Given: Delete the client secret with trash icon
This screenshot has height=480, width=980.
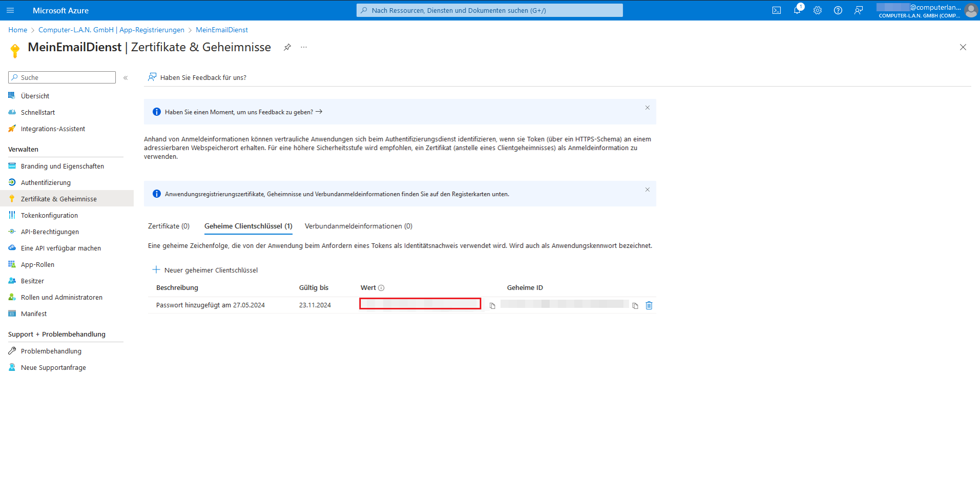Looking at the screenshot, I should click(x=649, y=305).
